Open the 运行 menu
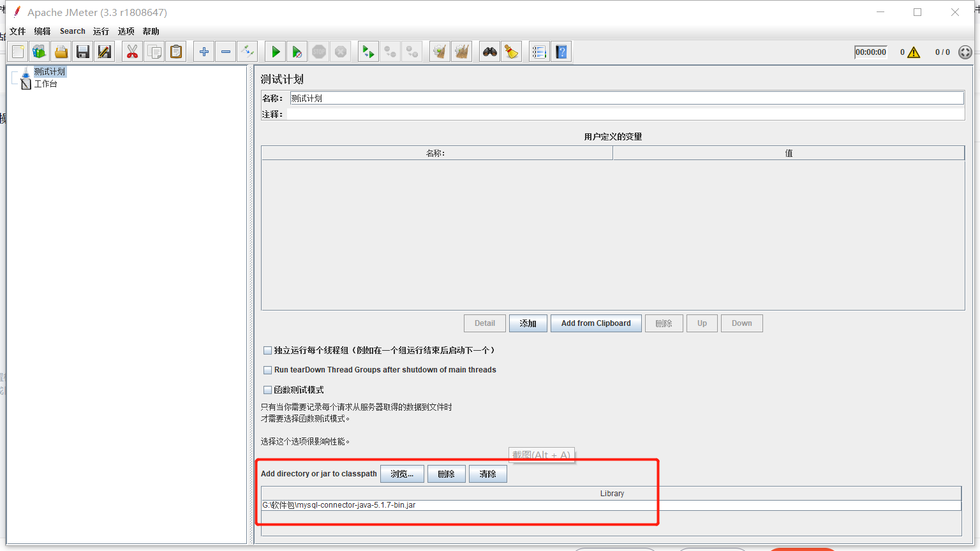 (x=101, y=31)
